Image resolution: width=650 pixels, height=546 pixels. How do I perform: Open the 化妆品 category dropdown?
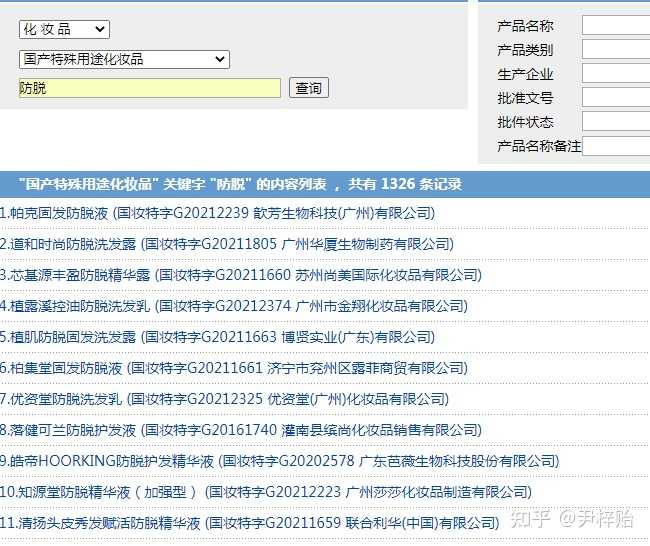pos(64,29)
